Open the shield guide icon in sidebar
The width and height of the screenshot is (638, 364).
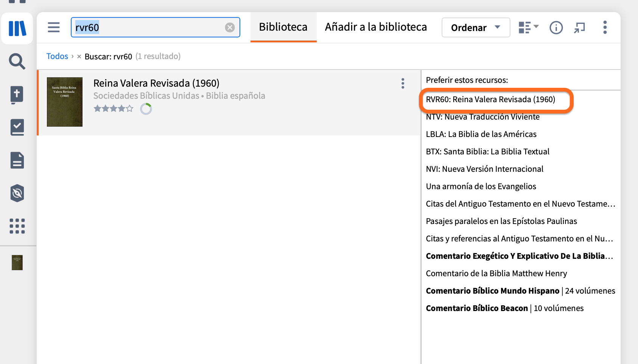[17, 193]
